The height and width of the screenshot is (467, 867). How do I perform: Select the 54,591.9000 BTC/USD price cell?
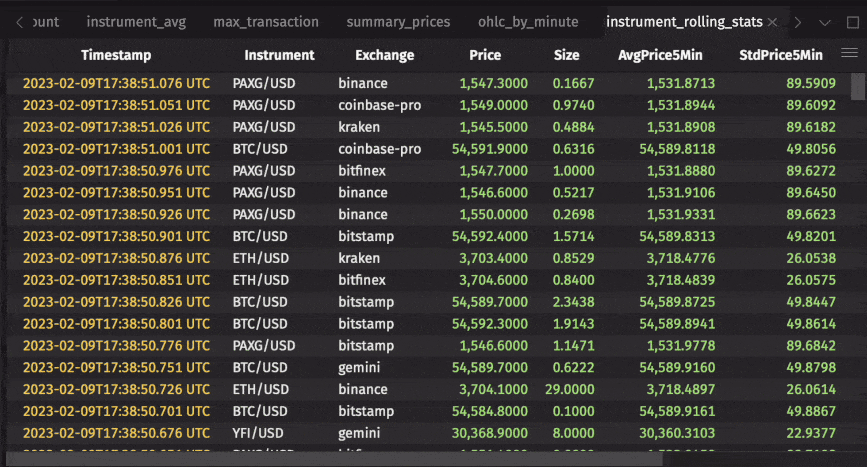(490, 149)
